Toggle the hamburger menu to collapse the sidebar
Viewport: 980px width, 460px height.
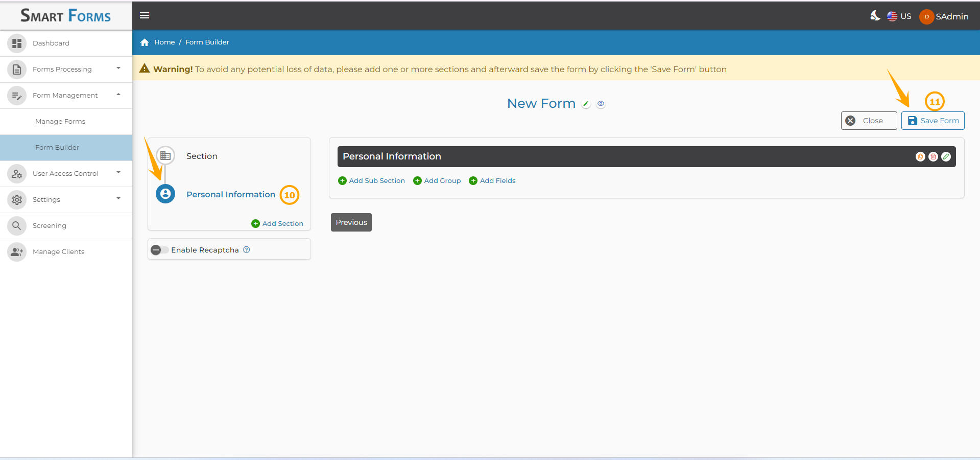(145, 15)
